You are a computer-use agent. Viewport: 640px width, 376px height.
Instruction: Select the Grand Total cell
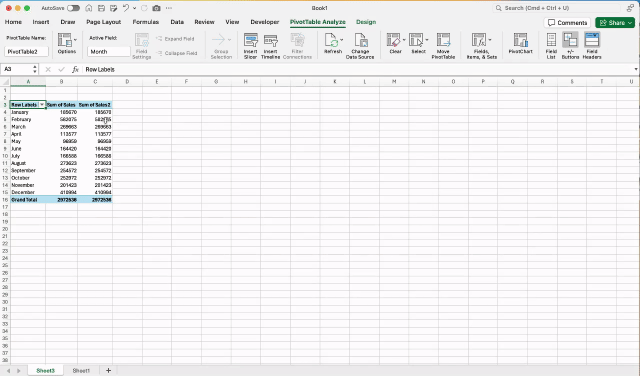[x=28, y=200]
